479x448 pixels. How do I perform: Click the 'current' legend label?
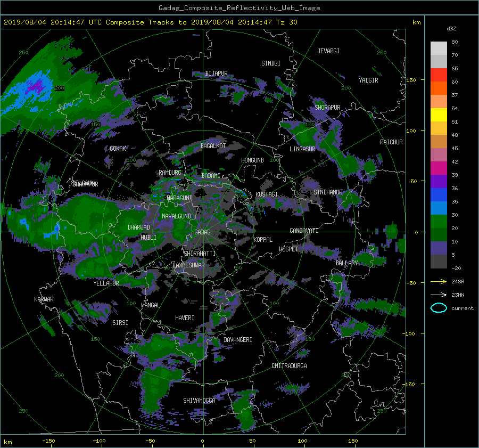463,308
